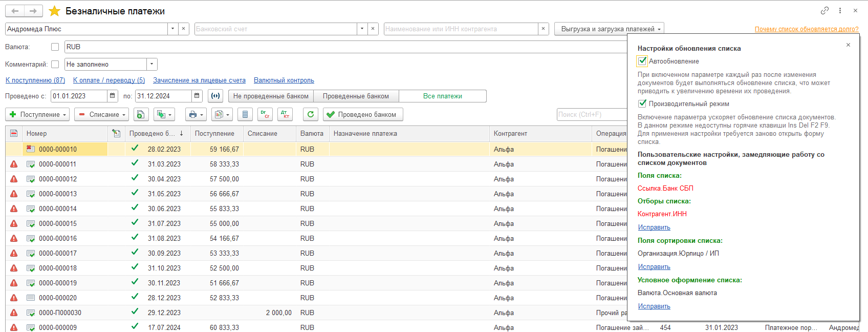Add page to favorites with star icon
Image resolution: width=868 pixels, height=332 pixels.
[55, 11]
